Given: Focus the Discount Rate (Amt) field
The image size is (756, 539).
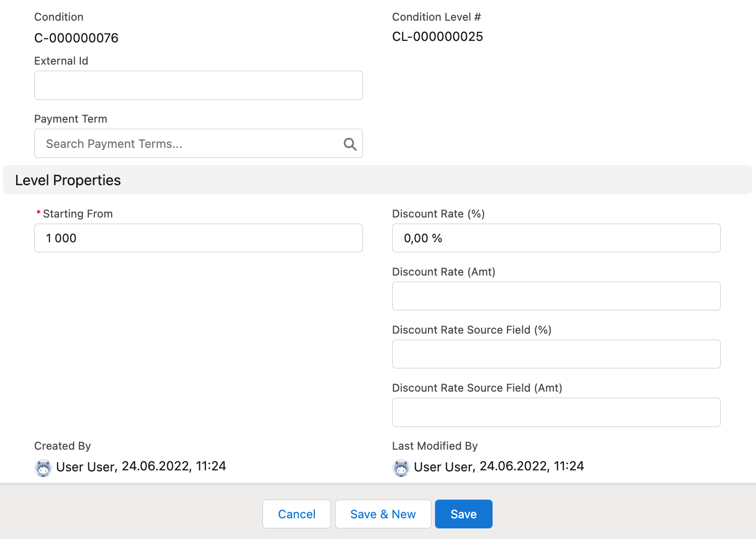Looking at the screenshot, I should tap(556, 296).
